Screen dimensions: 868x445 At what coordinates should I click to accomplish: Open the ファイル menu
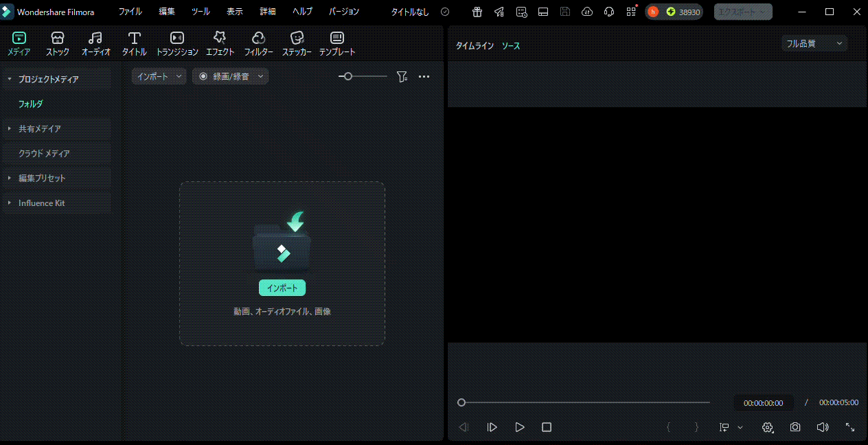coord(130,12)
